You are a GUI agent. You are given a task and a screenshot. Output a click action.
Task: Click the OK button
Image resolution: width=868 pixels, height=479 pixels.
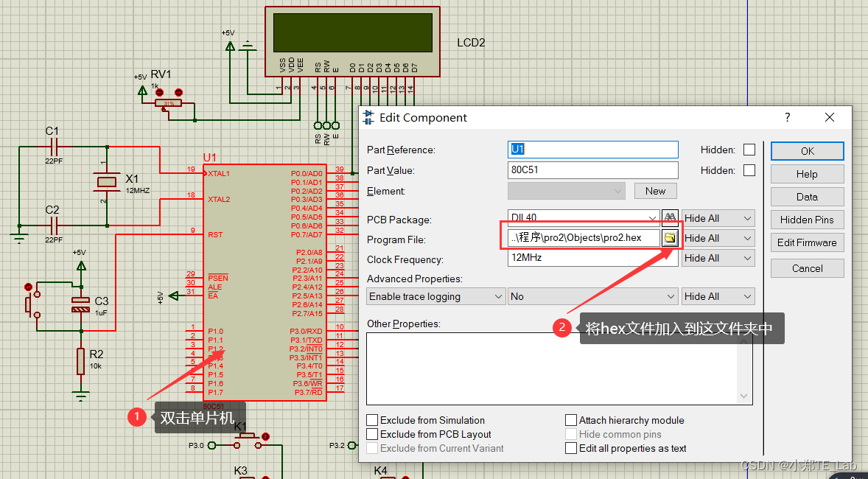(x=807, y=151)
